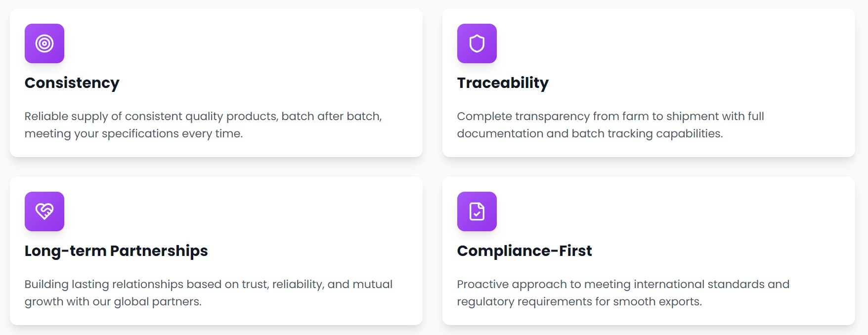The width and height of the screenshot is (868, 335).
Task: Open the Compliance-First heading
Action: (x=524, y=251)
